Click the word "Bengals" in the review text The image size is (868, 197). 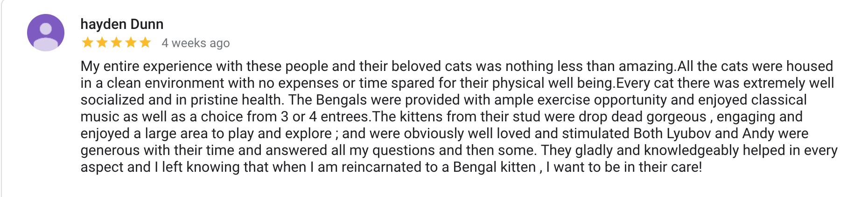pos(342,100)
